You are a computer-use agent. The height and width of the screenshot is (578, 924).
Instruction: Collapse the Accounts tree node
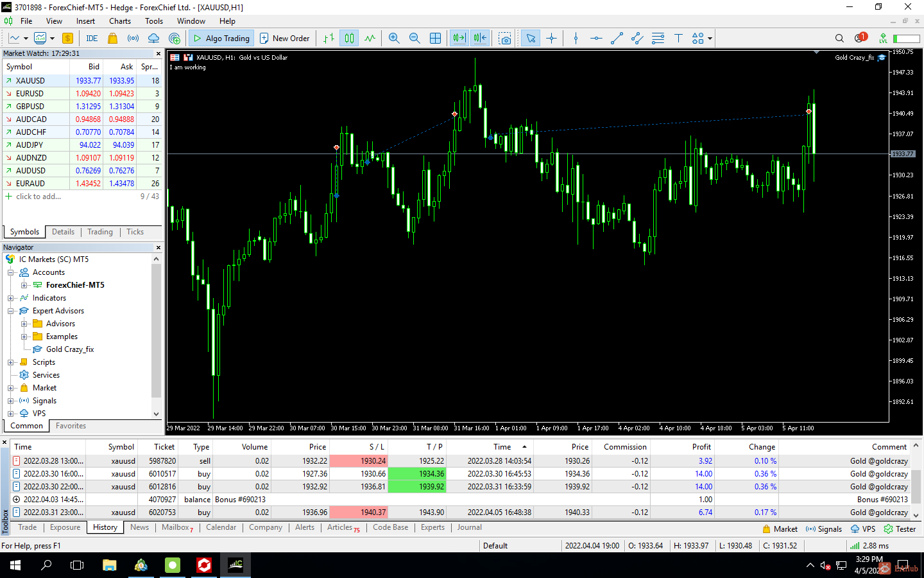coord(11,272)
